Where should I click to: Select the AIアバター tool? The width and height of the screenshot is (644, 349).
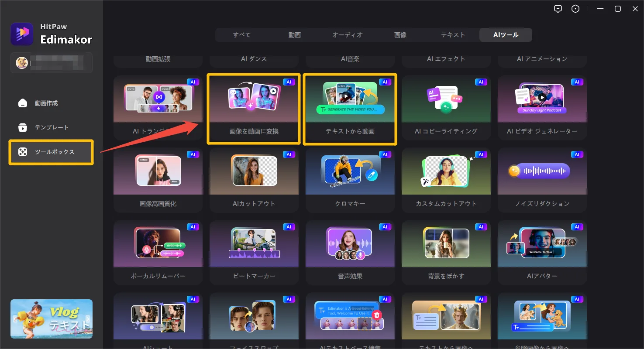tap(542, 253)
